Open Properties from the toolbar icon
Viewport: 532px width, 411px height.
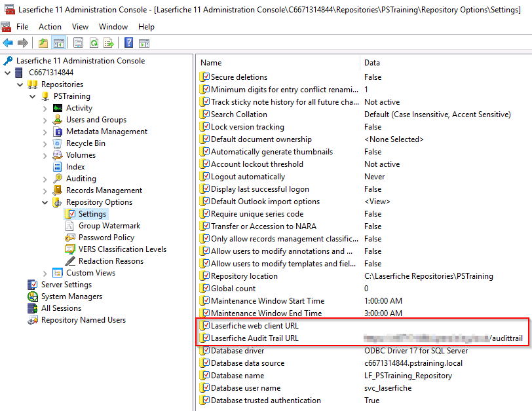pyautogui.click(x=79, y=43)
